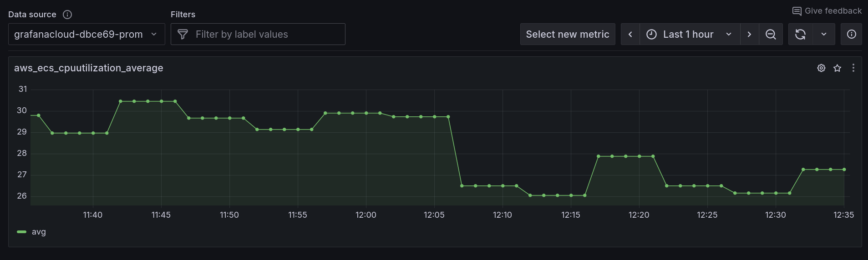The height and width of the screenshot is (260, 868).
Task: Click the avg legend green color swatch
Action: coord(21,232)
